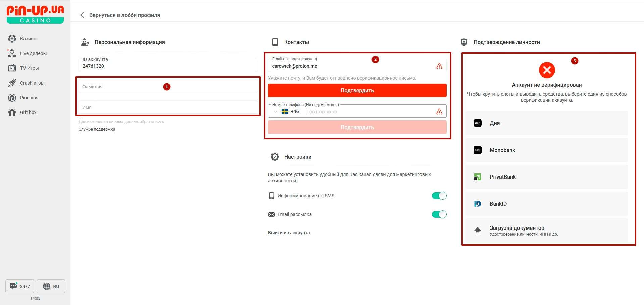The height and width of the screenshot is (305, 644).
Task: Select Дия verification method
Action: pyautogui.click(x=546, y=123)
